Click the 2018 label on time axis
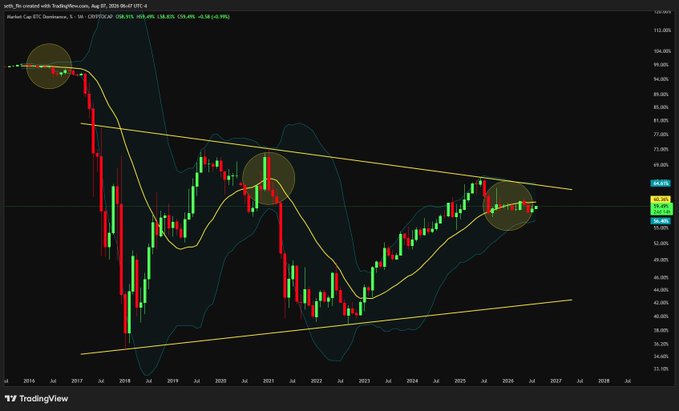Screen dimensions: 679x411 [125, 381]
